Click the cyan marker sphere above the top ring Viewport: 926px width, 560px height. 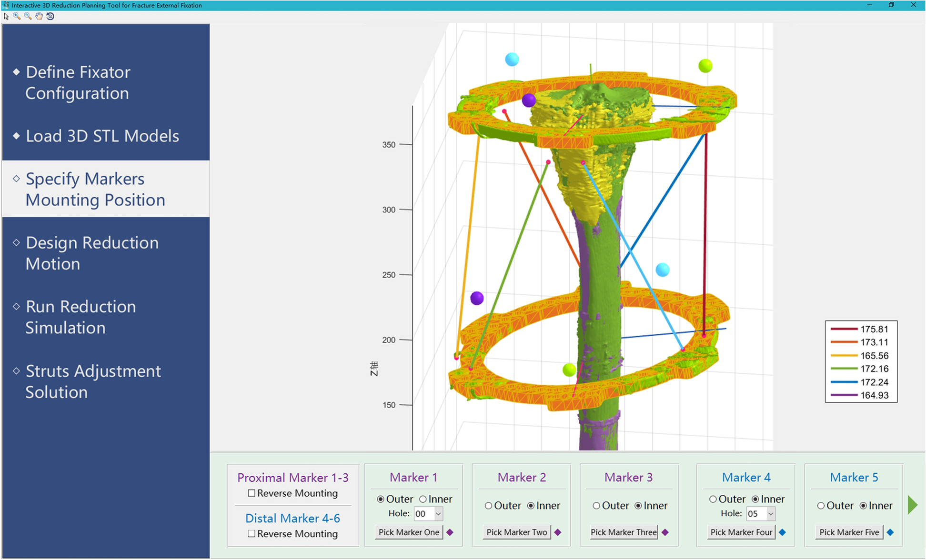click(512, 60)
